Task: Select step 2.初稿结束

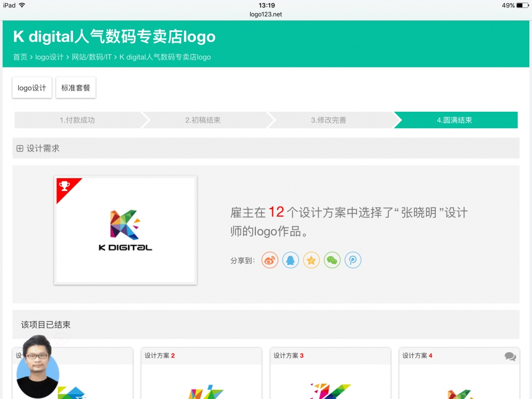Action: point(203,120)
